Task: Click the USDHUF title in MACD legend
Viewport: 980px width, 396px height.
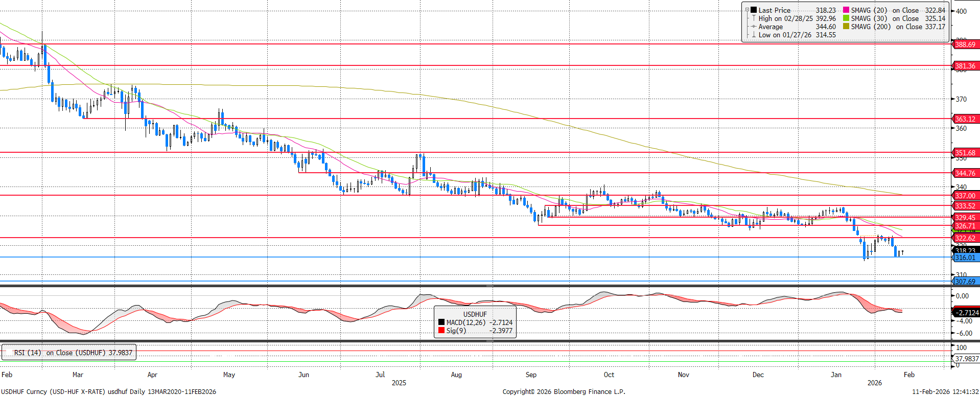Action: point(475,314)
